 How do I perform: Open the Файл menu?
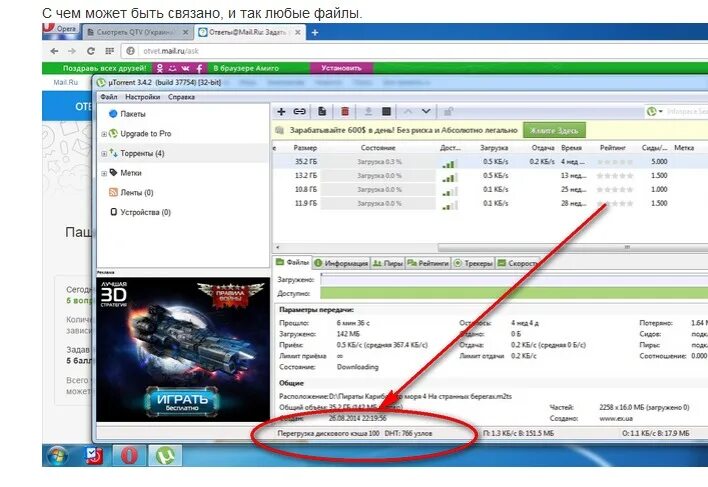(x=109, y=97)
